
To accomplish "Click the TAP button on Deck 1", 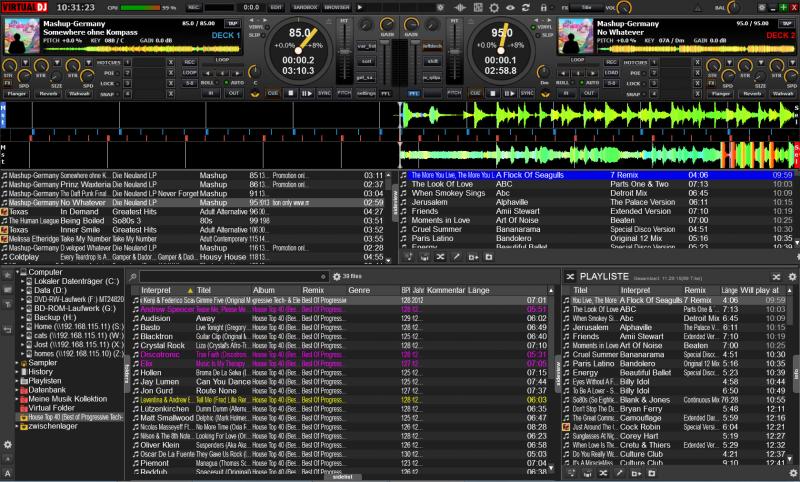I will click(233, 21).
